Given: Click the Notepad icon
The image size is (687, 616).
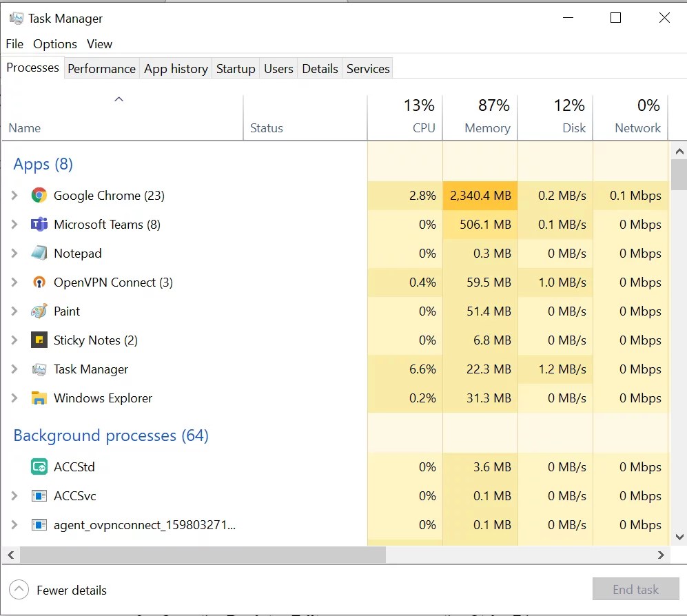Looking at the screenshot, I should [x=39, y=254].
